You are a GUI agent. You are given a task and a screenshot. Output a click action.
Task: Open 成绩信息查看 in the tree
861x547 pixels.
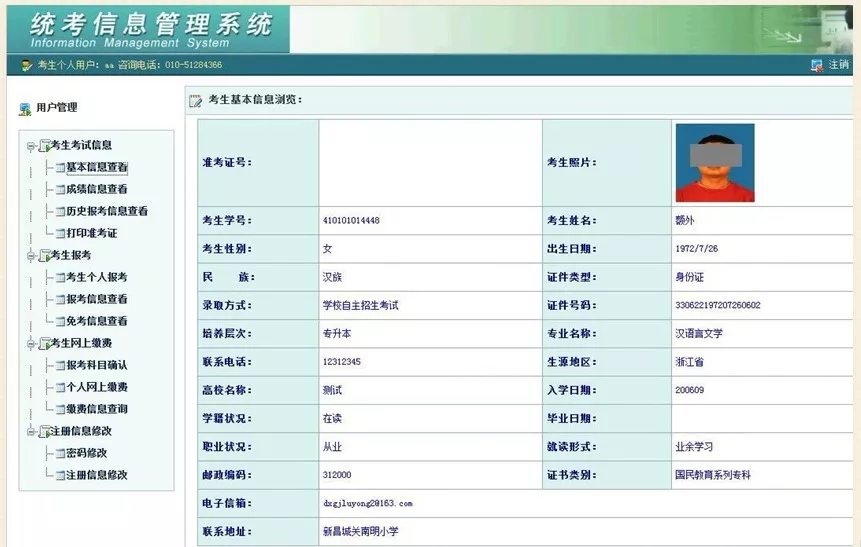97,189
